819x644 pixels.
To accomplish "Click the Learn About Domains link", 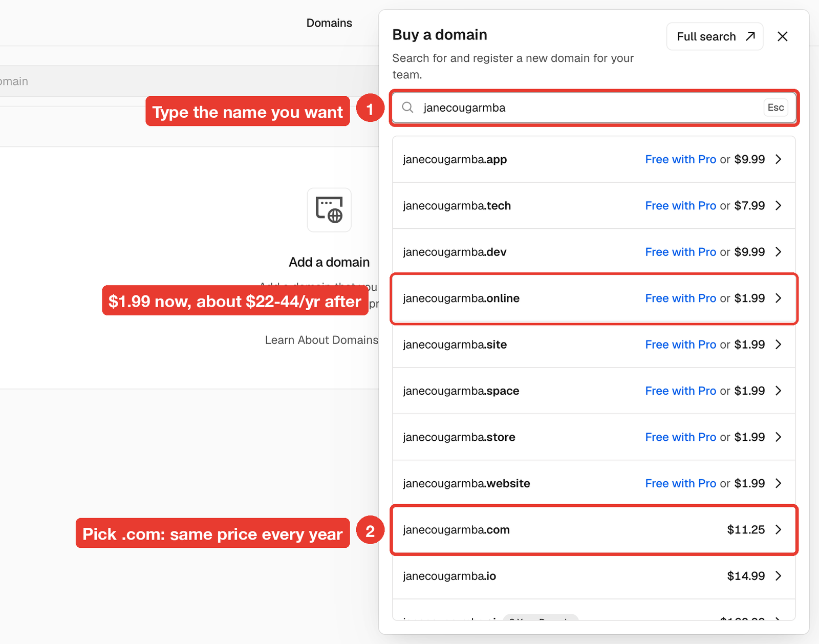I will pos(321,340).
